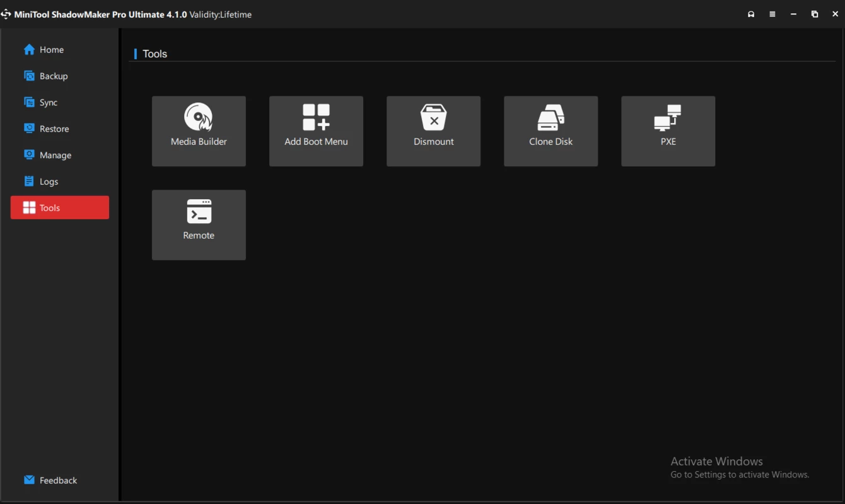Image resolution: width=845 pixels, height=504 pixels.
Task: Open the Media Builder tool
Action: click(199, 131)
